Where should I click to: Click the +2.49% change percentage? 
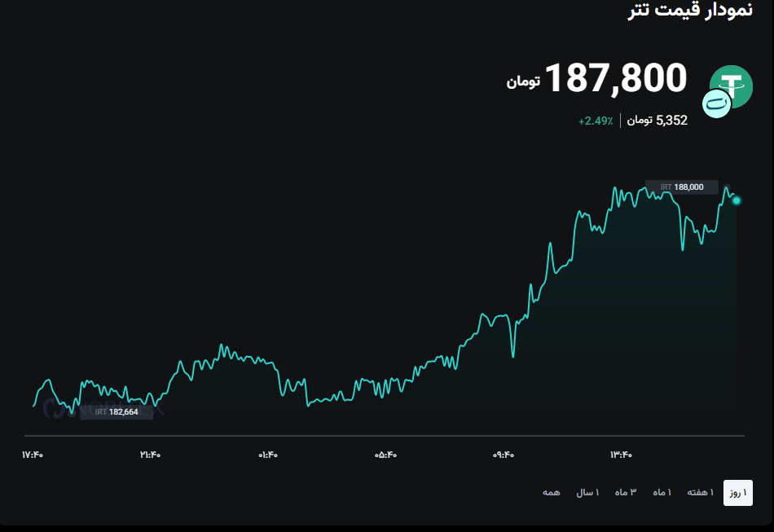[x=596, y=121]
